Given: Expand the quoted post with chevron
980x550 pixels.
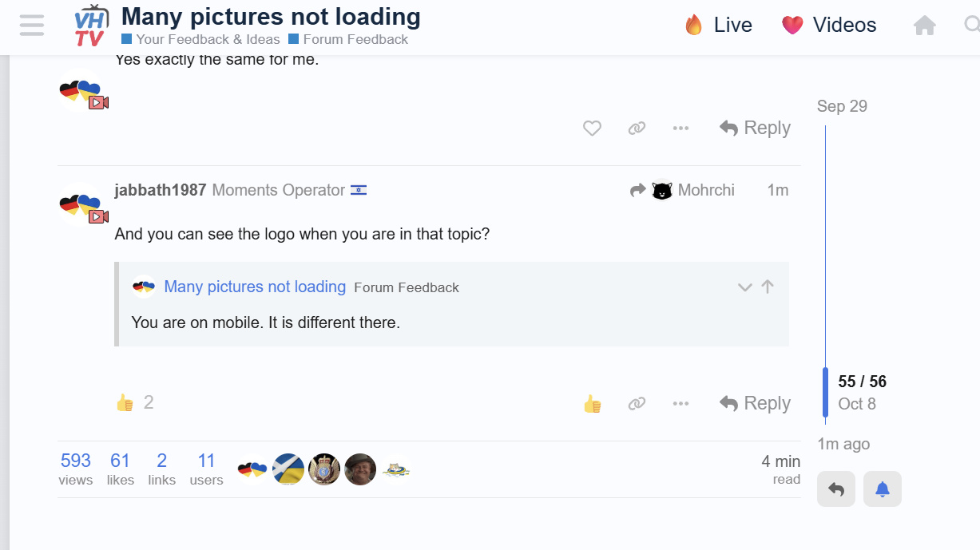Looking at the screenshot, I should coord(744,287).
